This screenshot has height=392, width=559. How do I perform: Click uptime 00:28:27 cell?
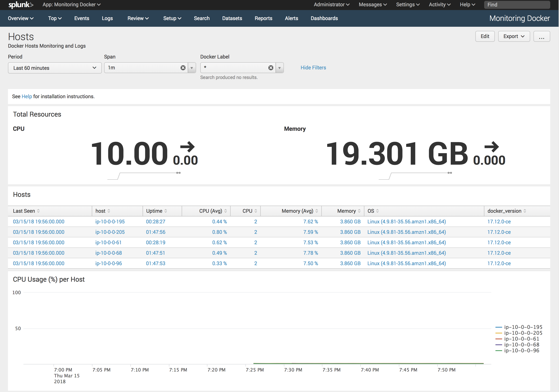pyautogui.click(x=156, y=222)
